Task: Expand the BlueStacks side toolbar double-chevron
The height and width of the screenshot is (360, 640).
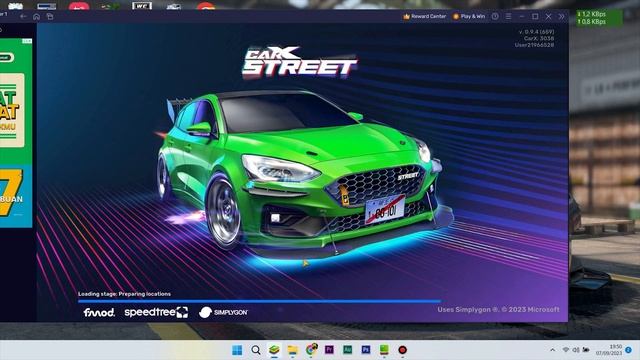Action: (x=561, y=16)
